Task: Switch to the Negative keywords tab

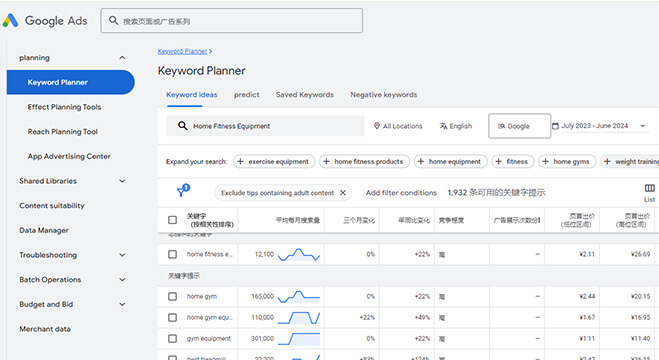Action: click(x=384, y=95)
